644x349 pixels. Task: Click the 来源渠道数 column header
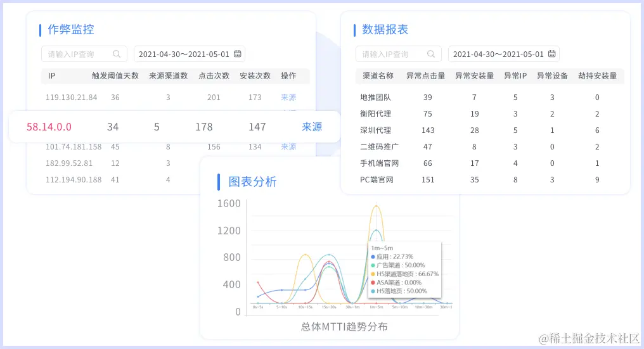coord(169,75)
